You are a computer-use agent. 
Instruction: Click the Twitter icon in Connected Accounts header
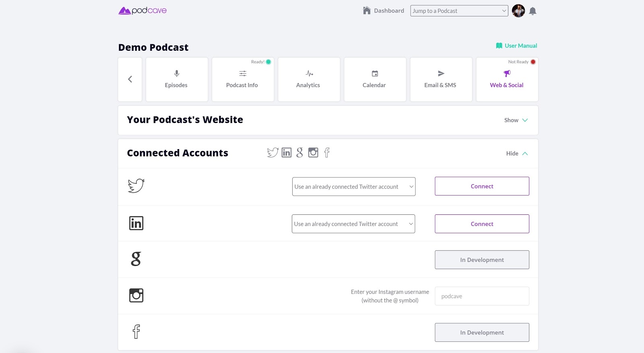coord(273,152)
